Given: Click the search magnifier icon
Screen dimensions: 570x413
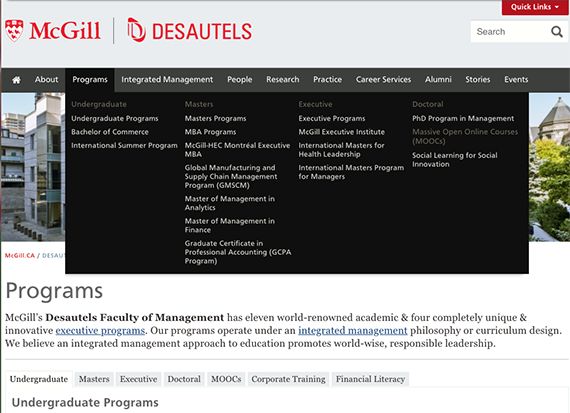Looking at the screenshot, I should (x=557, y=32).
